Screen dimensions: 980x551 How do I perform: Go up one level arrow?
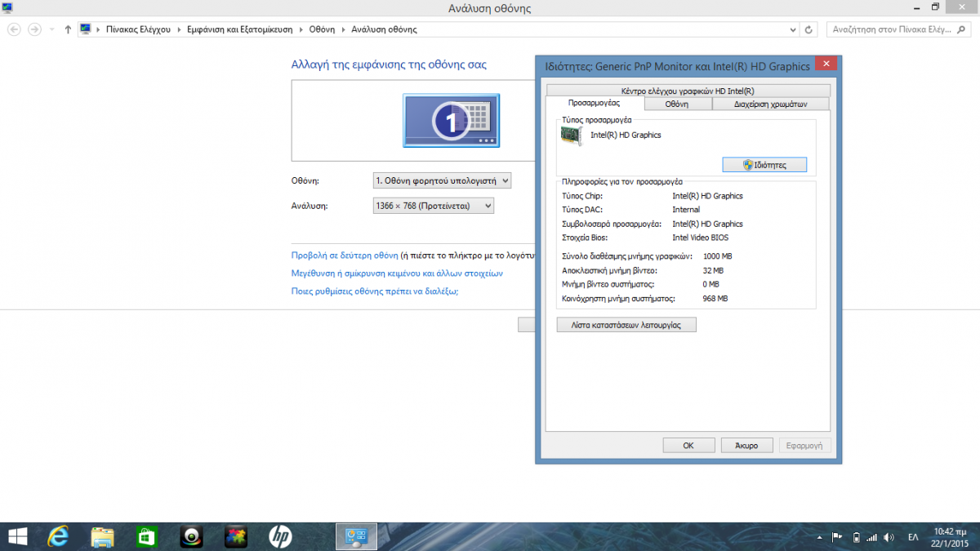pos(68,29)
